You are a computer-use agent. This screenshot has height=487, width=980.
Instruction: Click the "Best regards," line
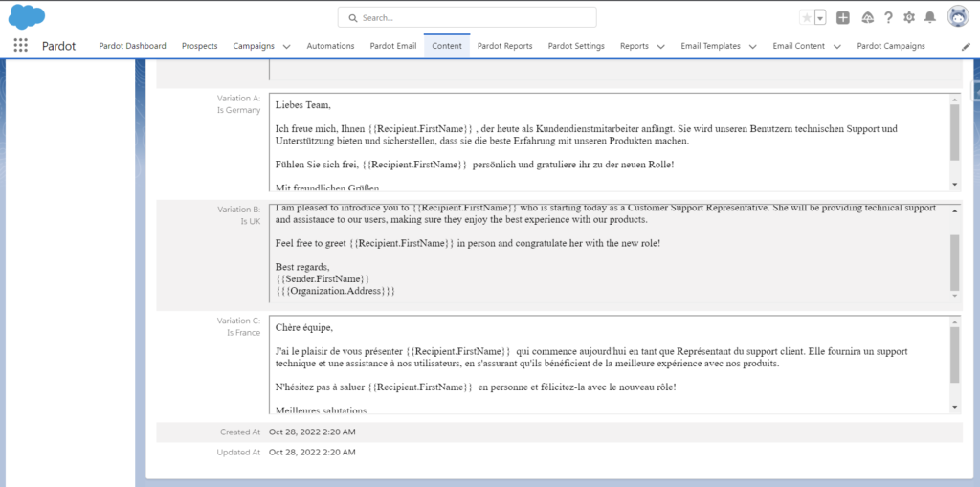[x=302, y=267]
